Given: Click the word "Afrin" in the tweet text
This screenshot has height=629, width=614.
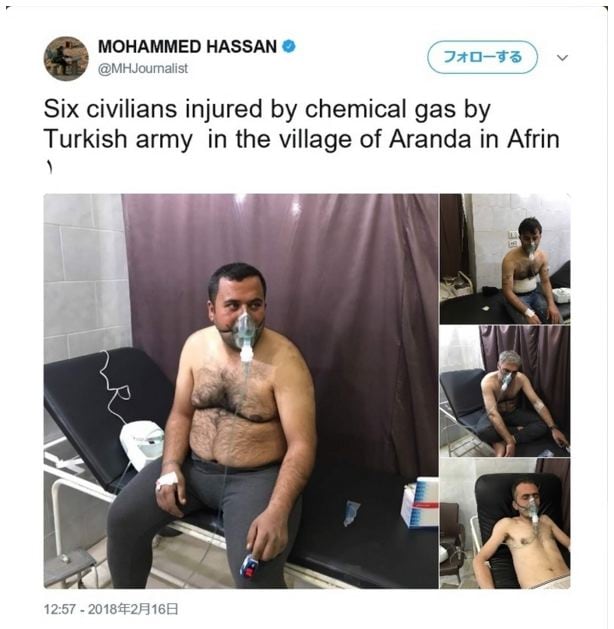Looking at the screenshot, I should pyautogui.click(x=533, y=139).
